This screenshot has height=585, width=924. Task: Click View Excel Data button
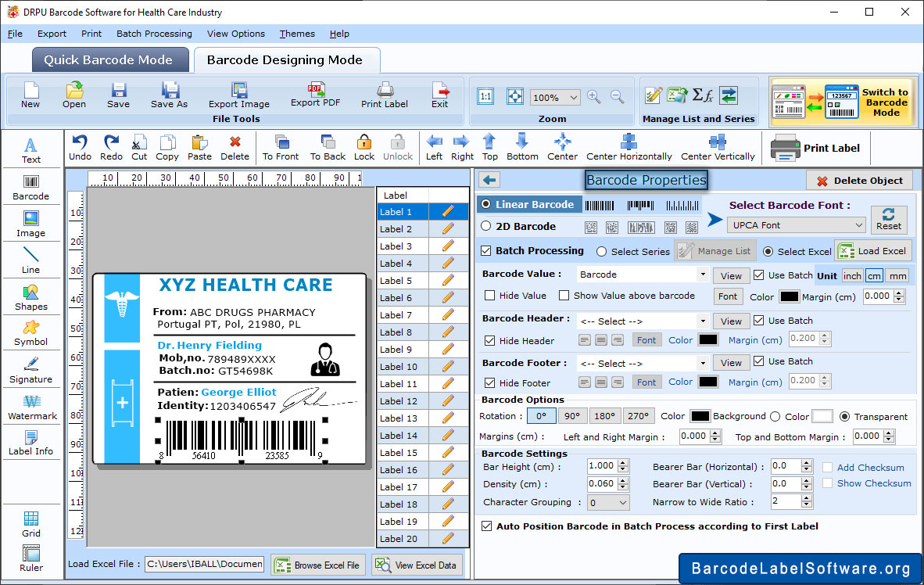pyautogui.click(x=417, y=565)
